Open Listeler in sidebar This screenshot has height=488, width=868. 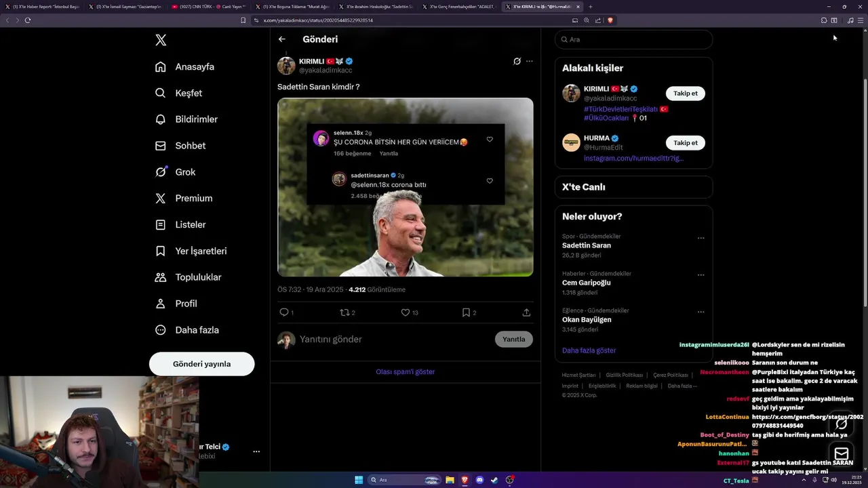tap(180, 224)
